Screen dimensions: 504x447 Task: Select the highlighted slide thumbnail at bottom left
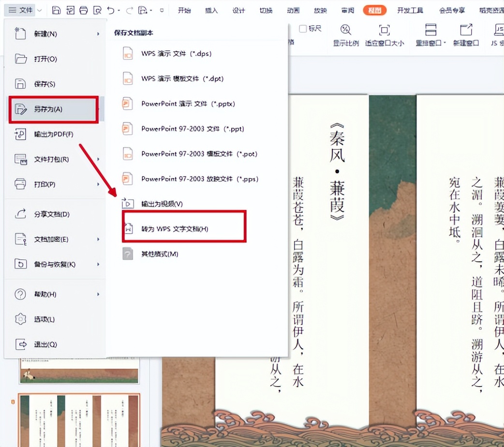79,420
